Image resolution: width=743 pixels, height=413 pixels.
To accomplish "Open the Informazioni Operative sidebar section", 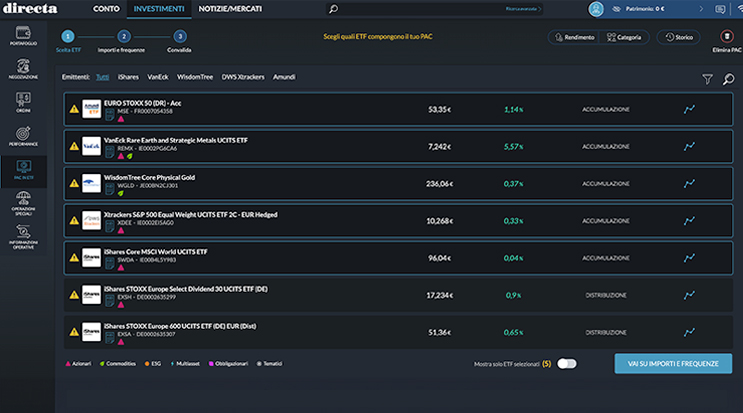I will click(23, 237).
